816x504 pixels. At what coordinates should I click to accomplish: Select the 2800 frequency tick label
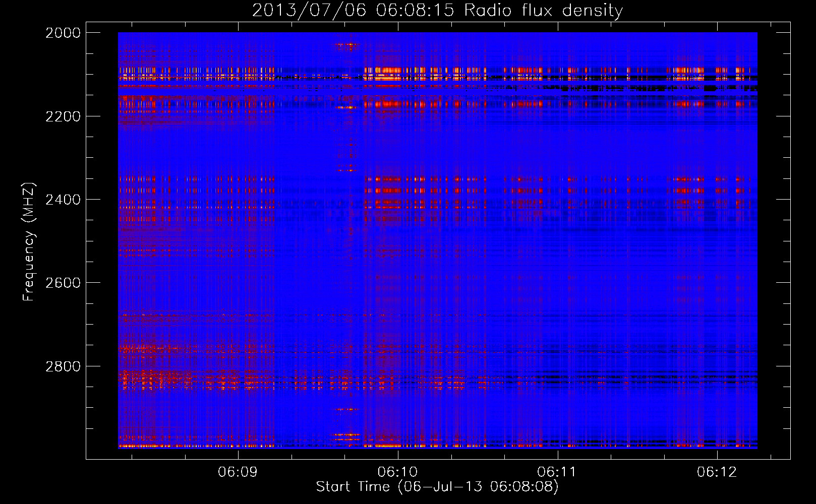pos(63,366)
